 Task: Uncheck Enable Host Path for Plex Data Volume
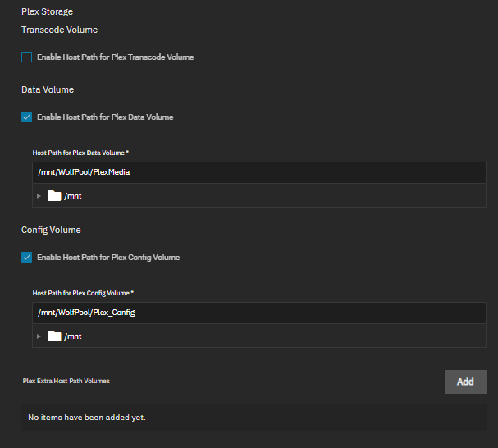tap(27, 117)
